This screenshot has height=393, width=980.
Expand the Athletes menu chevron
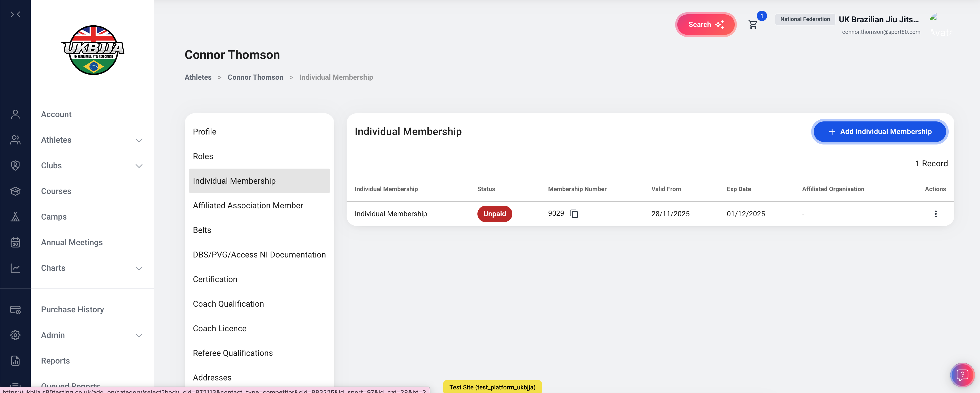coord(139,140)
